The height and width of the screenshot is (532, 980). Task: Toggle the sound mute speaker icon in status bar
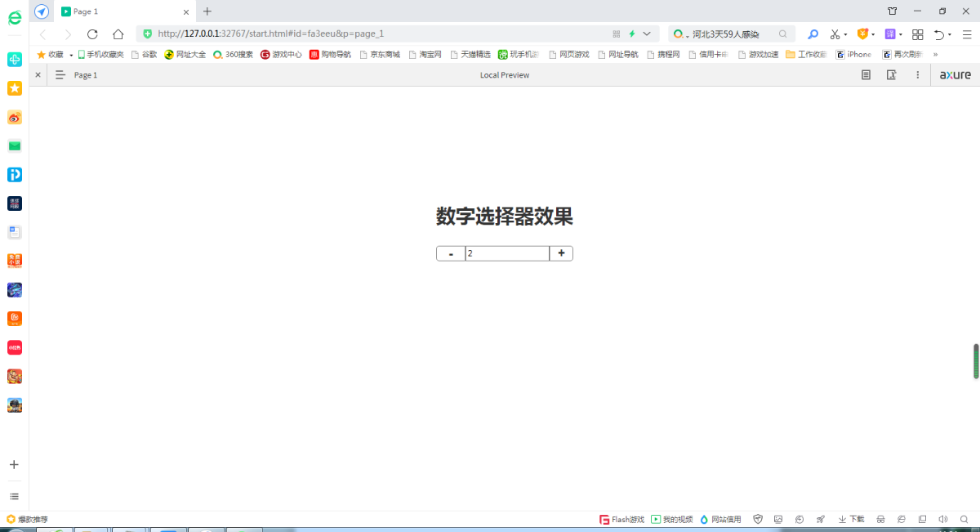(943, 519)
